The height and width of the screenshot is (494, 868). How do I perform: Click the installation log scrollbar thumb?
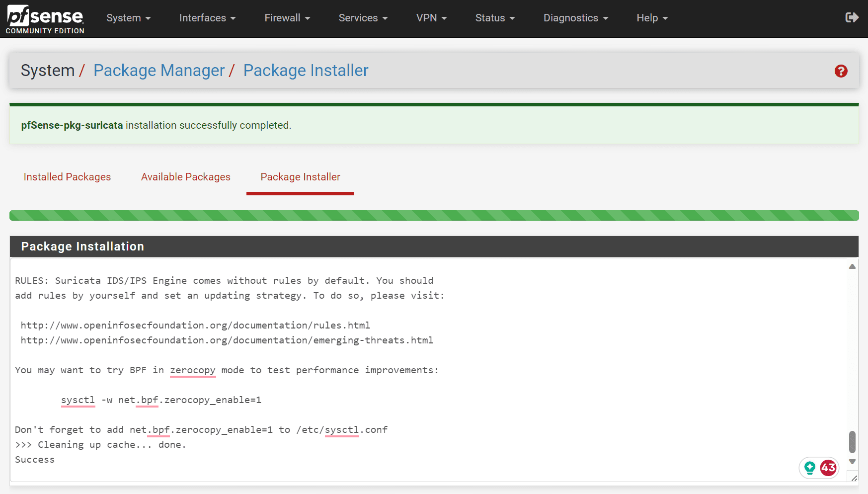pyautogui.click(x=852, y=442)
